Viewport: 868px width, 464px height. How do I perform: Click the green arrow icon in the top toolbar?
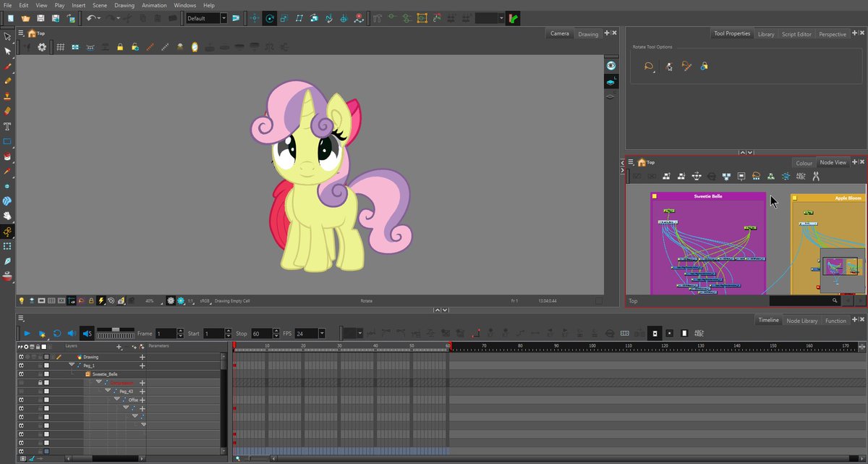click(514, 17)
